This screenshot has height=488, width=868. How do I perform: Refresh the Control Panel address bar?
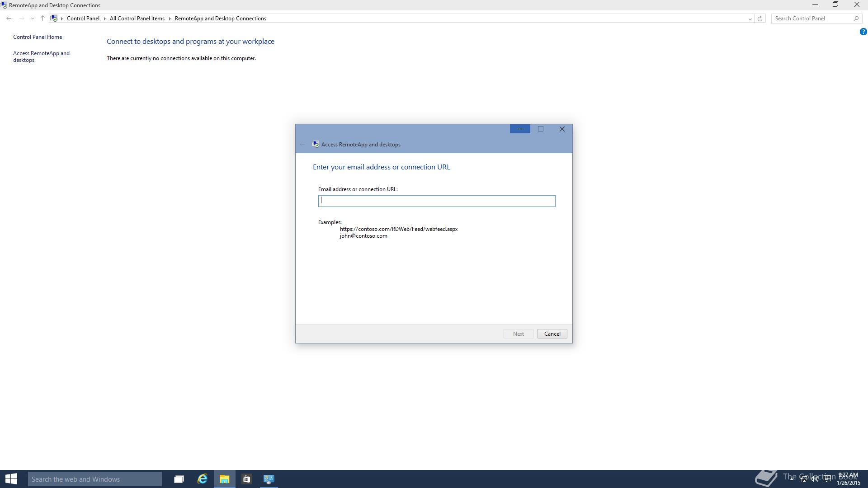pyautogui.click(x=760, y=19)
